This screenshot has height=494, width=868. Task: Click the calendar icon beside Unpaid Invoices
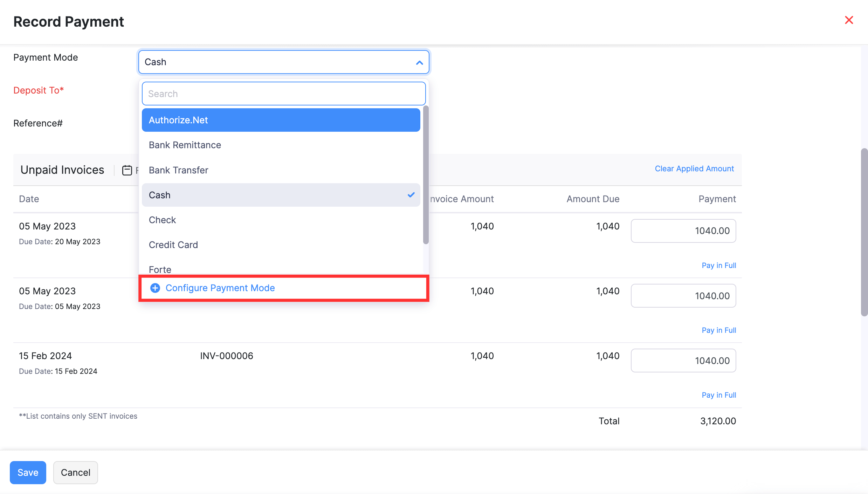tap(128, 170)
